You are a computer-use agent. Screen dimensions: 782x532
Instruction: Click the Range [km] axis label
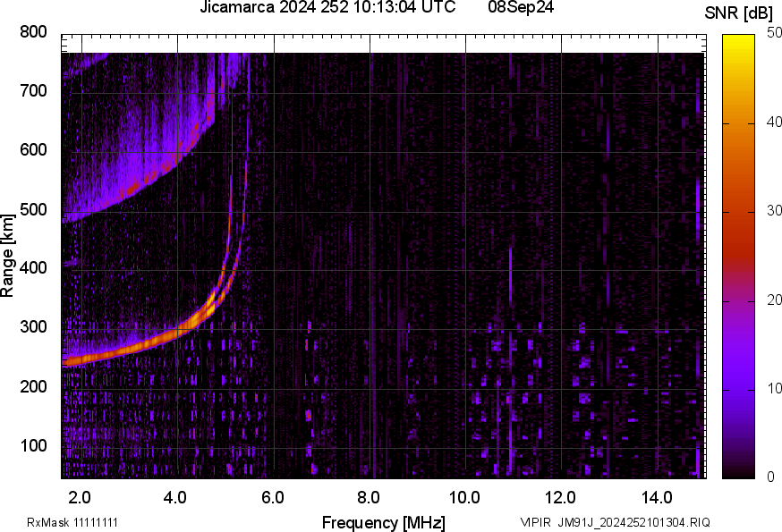(x=8, y=260)
